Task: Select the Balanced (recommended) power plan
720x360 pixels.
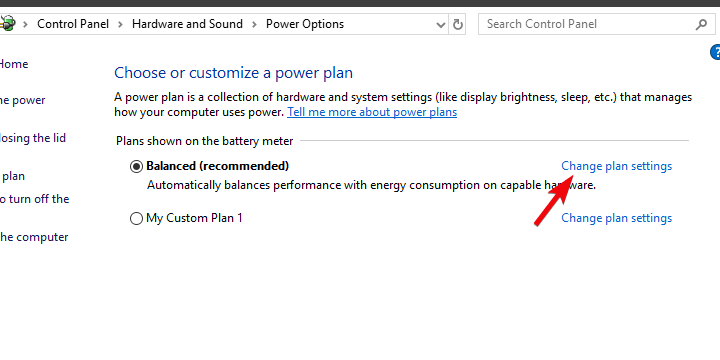Action: point(136,166)
